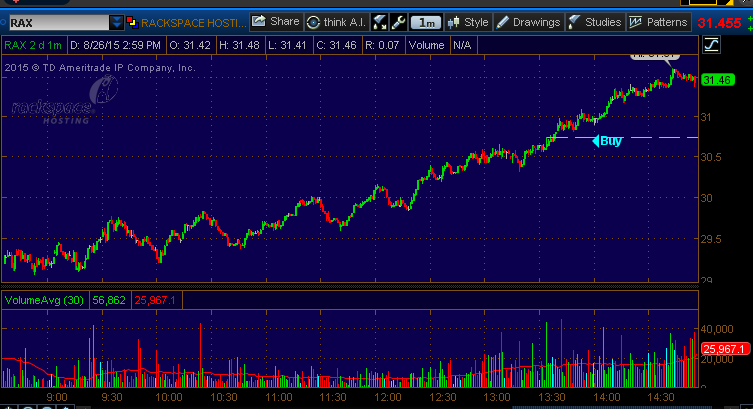The height and width of the screenshot is (409, 753).
Task: Click the expand arrows chart icon
Action: tap(380, 21)
